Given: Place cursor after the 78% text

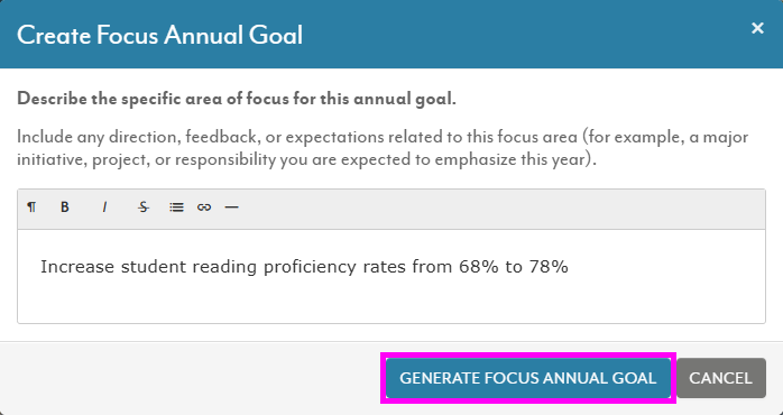Looking at the screenshot, I should [570, 267].
